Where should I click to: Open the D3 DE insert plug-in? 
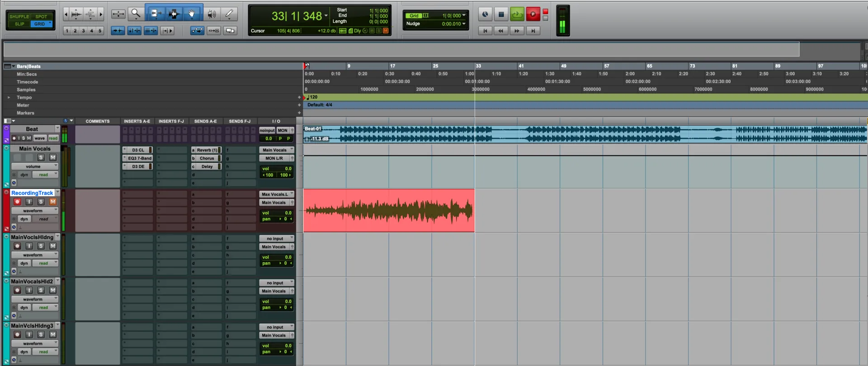(x=138, y=166)
